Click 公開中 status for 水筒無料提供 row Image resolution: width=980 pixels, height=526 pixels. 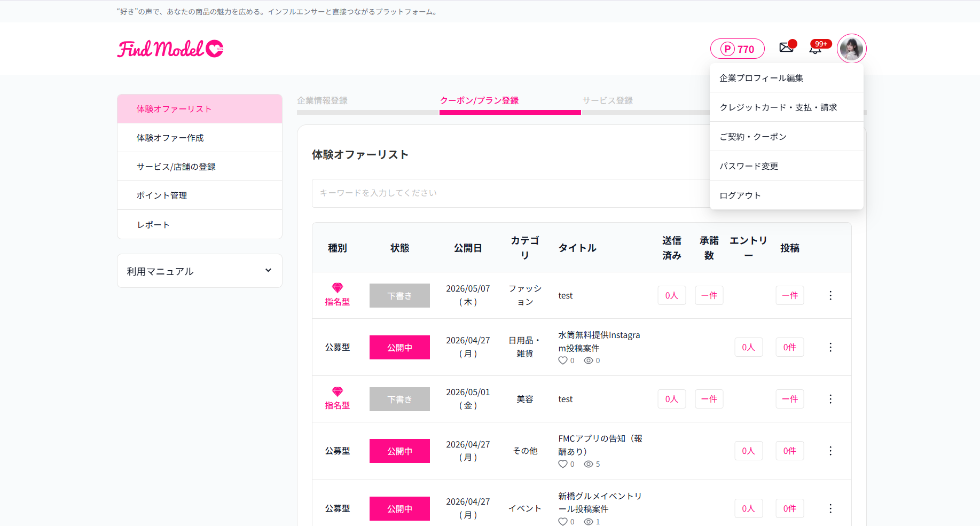(399, 347)
